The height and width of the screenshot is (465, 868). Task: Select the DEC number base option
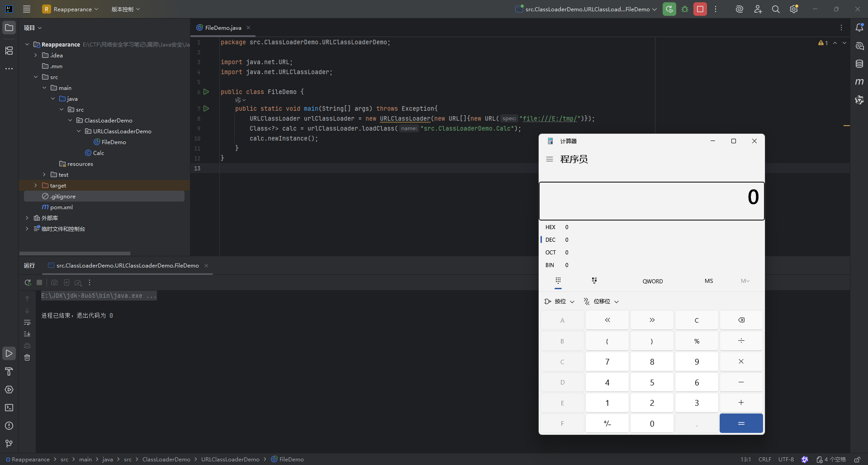click(x=550, y=240)
